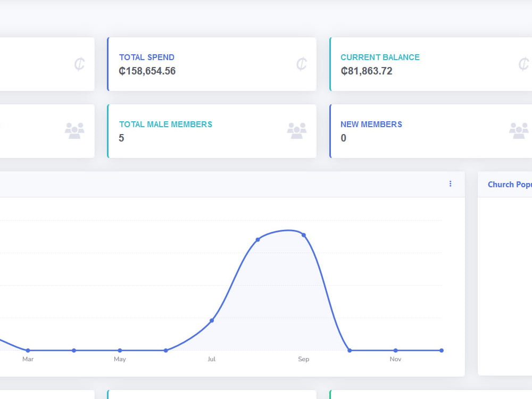Select the November data point on chart
The width and height of the screenshot is (532, 399).
pos(396,351)
